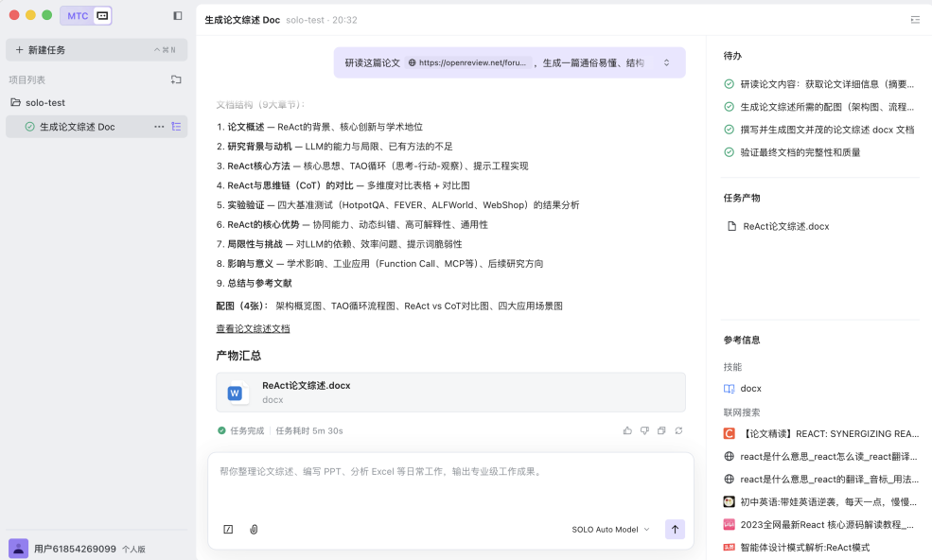Viewport: 932px width, 560px height.
Task: Copy the response content
Action: click(661, 430)
